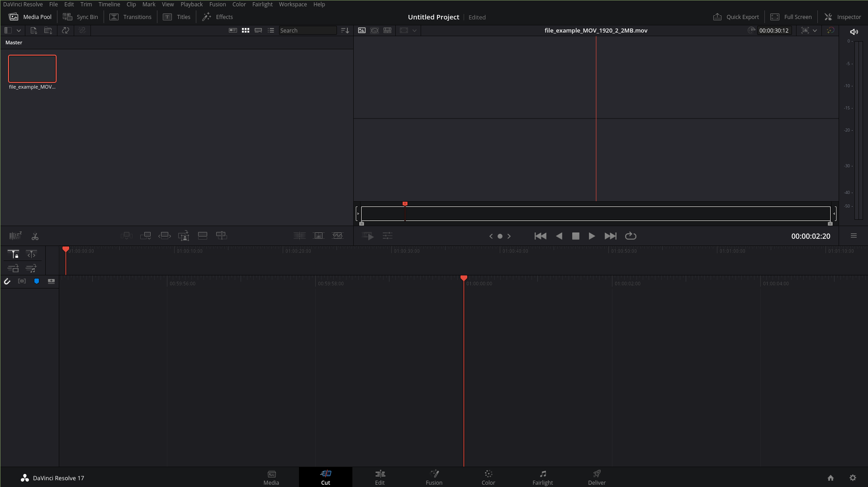This screenshot has height=487, width=868.
Task: Open the media pool sort menu
Action: pyautogui.click(x=345, y=30)
